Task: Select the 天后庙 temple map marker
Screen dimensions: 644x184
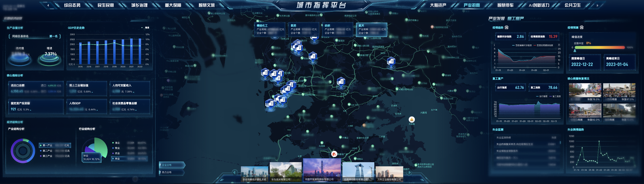Action: click(411, 119)
